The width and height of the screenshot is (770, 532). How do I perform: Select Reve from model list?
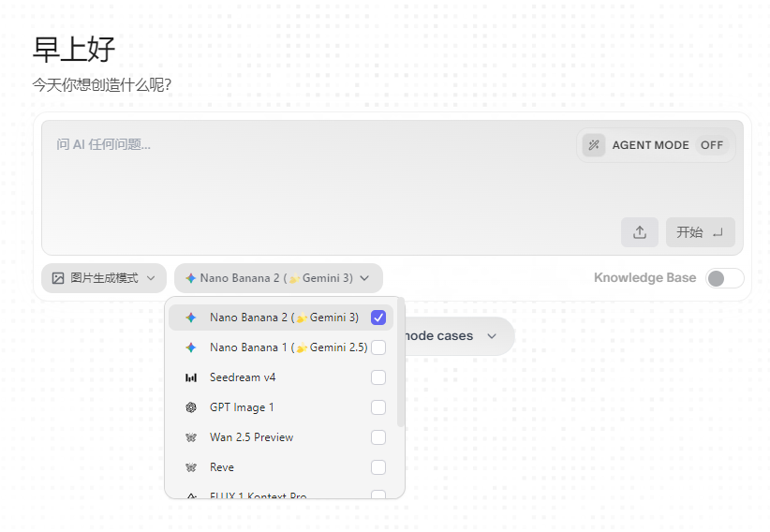click(281, 467)
